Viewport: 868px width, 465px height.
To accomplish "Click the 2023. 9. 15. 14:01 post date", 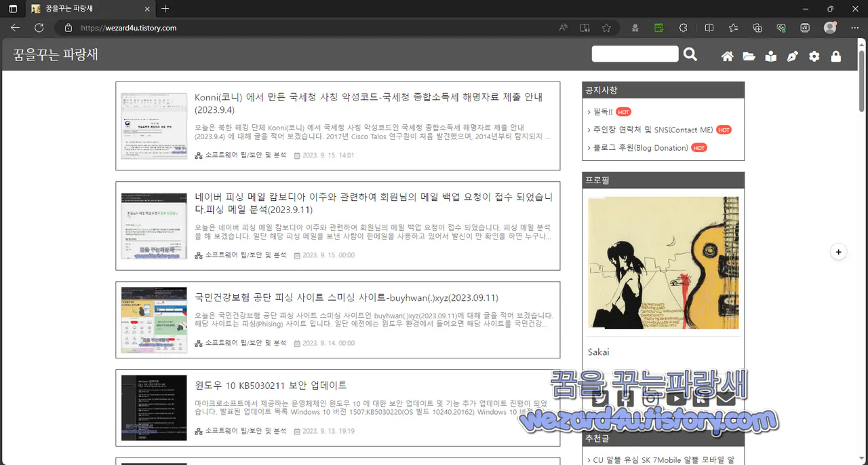I will (x=328, y=155).
